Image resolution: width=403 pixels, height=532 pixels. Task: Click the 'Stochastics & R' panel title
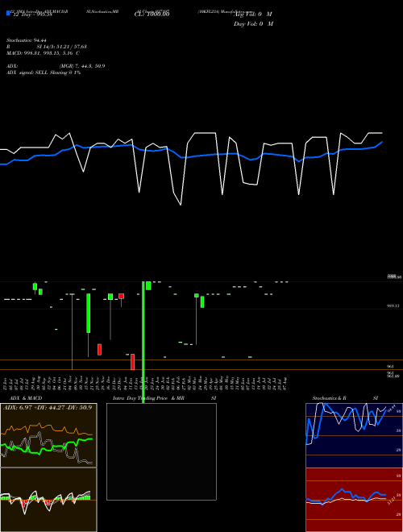point(329,398)
